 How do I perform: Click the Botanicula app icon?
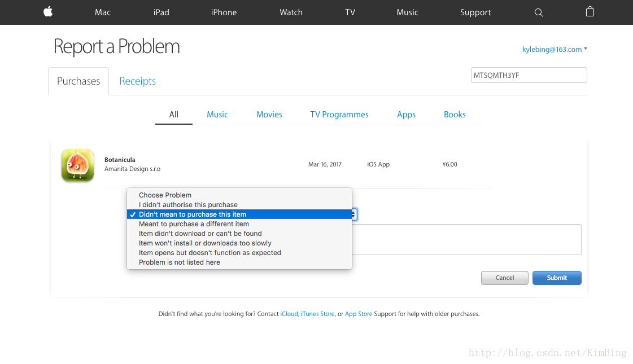pos(77,165)
